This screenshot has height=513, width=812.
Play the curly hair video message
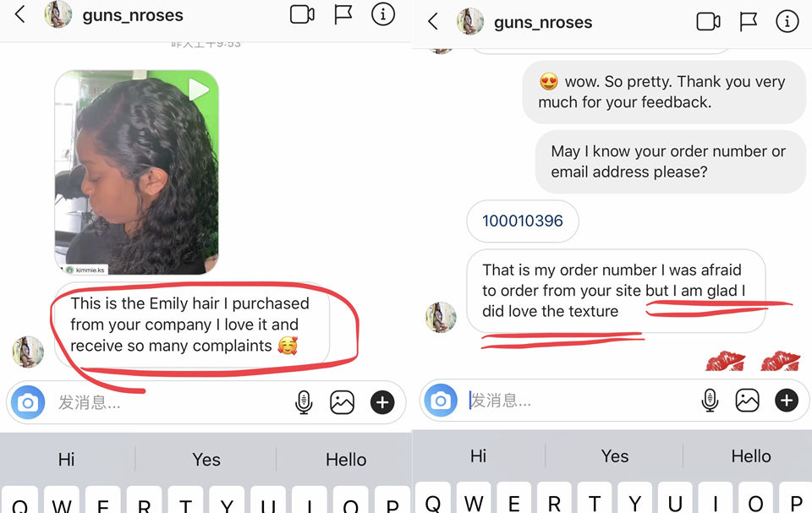137,172
